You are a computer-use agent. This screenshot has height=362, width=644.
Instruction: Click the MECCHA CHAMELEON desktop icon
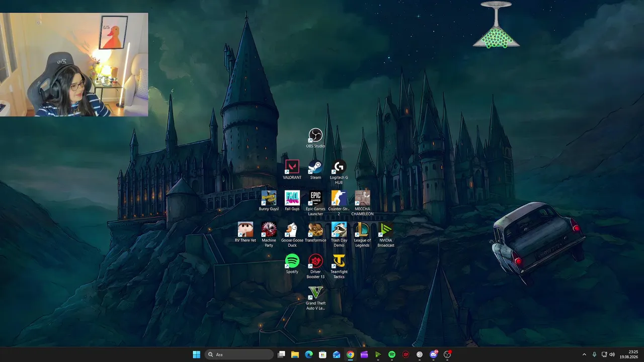tap(362, 203)
